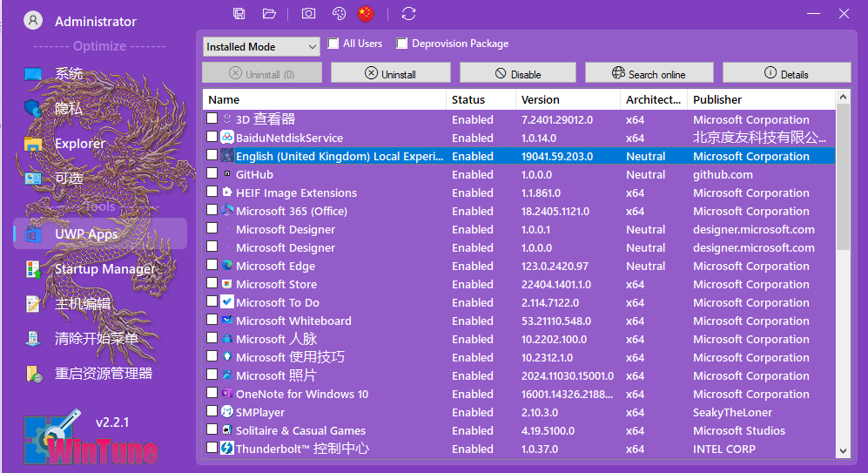Check the 3D 查看器 row checkbox
868x473 pixels.
(x=212, y=118)
